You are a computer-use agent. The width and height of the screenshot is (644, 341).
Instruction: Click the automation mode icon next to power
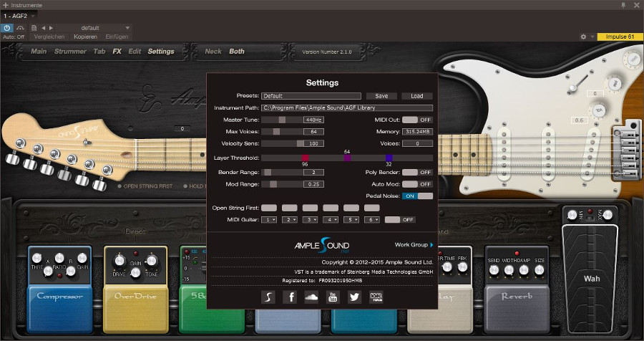click(20, 28)
